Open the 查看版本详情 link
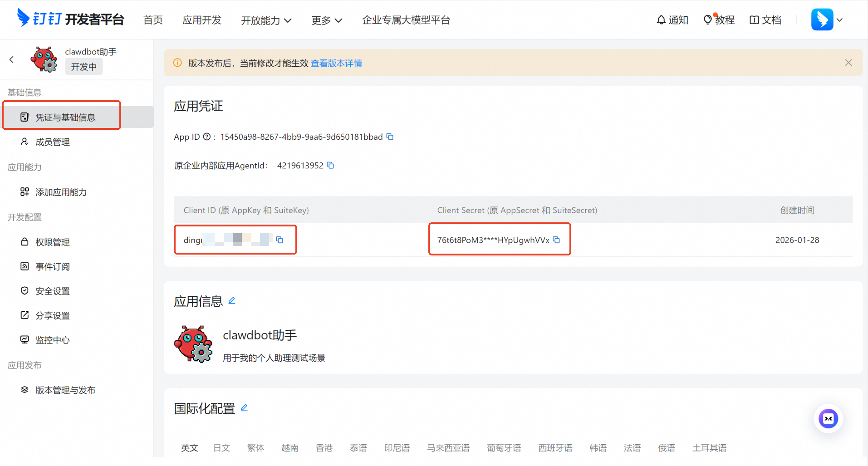This screenshot has height=466, width=868. [x=336, y=63]
